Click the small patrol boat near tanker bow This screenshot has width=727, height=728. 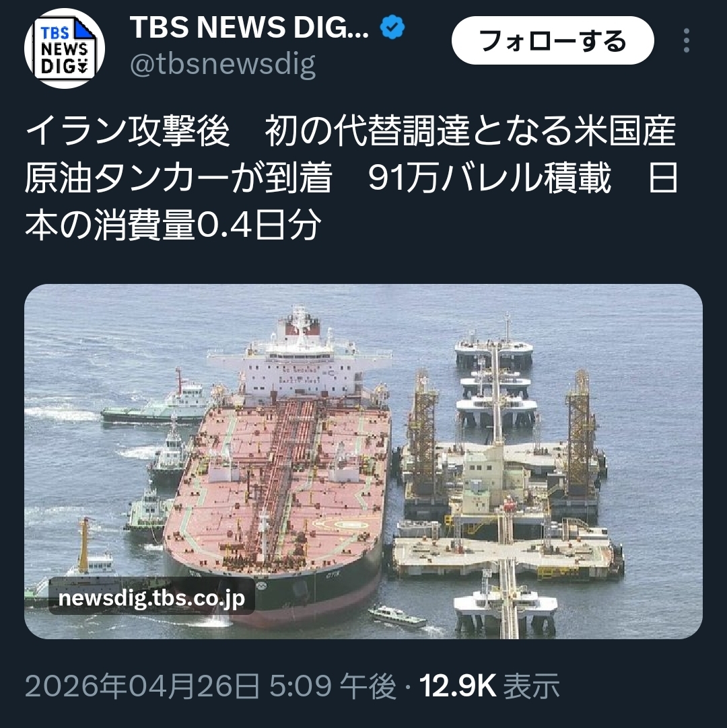click(398, 616)
